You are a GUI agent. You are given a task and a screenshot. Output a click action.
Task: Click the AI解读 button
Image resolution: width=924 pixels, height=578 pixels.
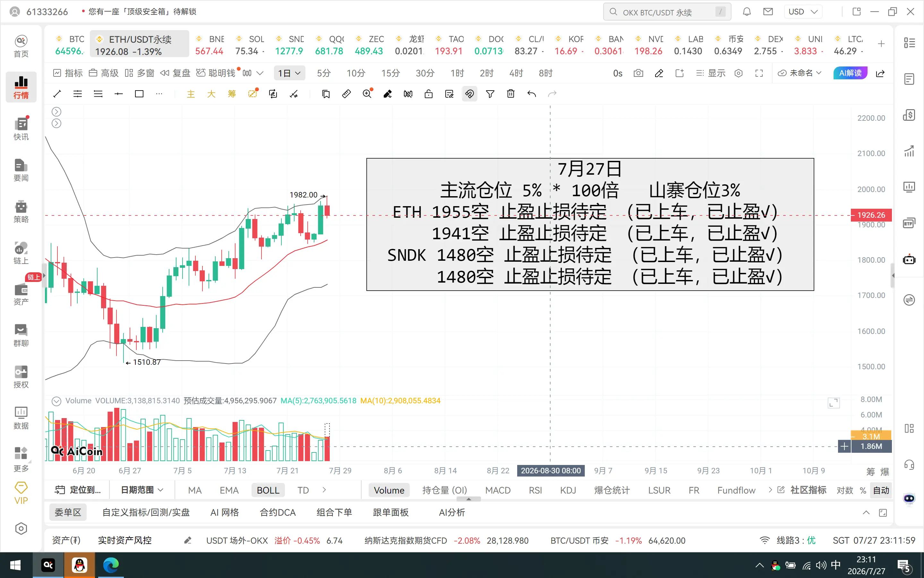[x=850, y=73]
